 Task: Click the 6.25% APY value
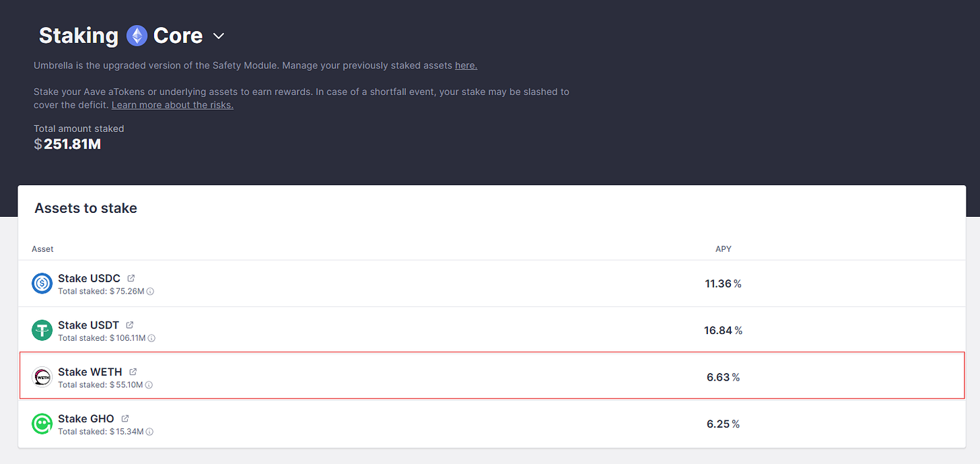click(723, 424)
